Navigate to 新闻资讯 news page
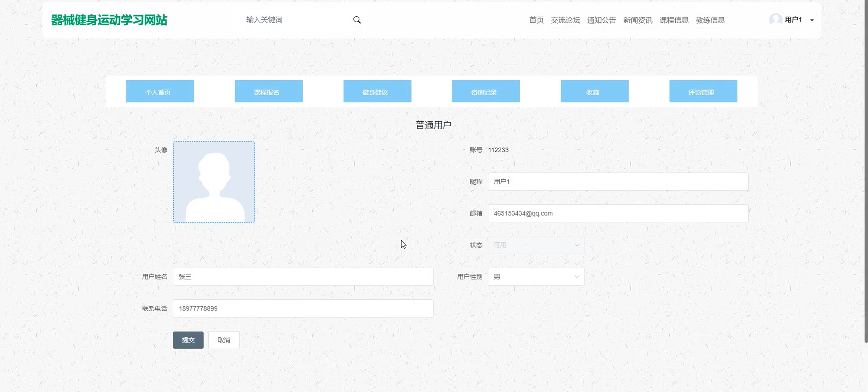Viewport: 868px width, 392px height. 638,20
